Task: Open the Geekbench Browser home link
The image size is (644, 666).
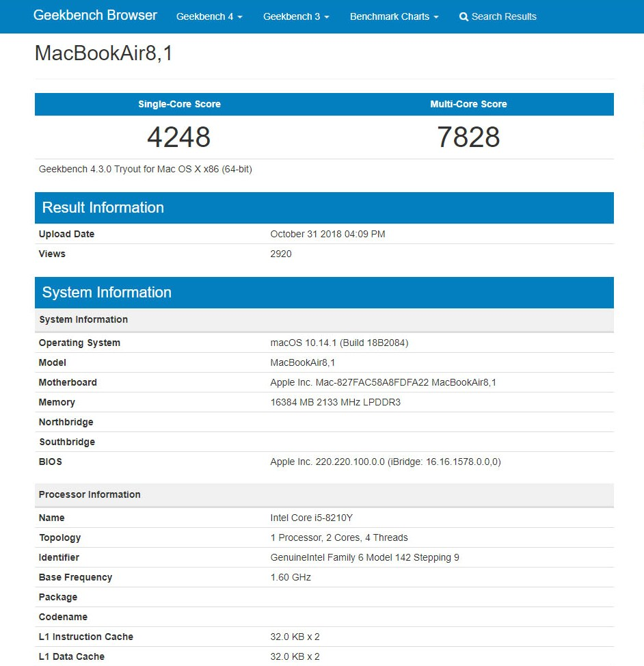Action: (95, 15)
